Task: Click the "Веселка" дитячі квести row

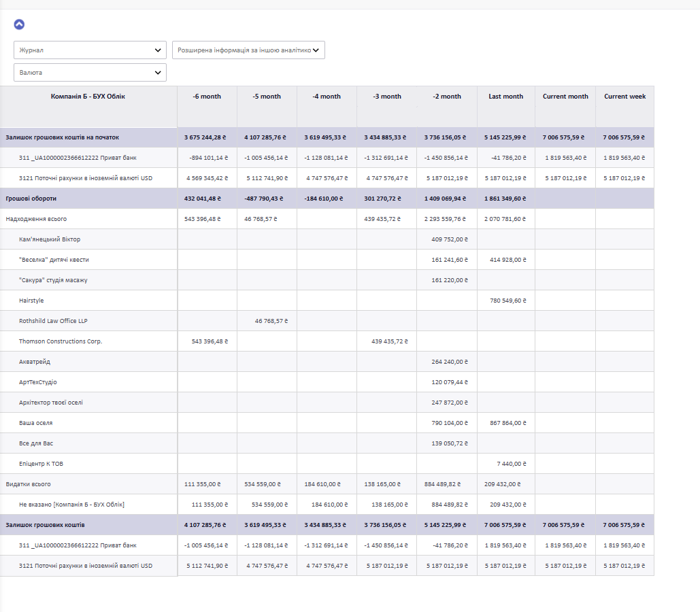Action: [x=327, y=260]
